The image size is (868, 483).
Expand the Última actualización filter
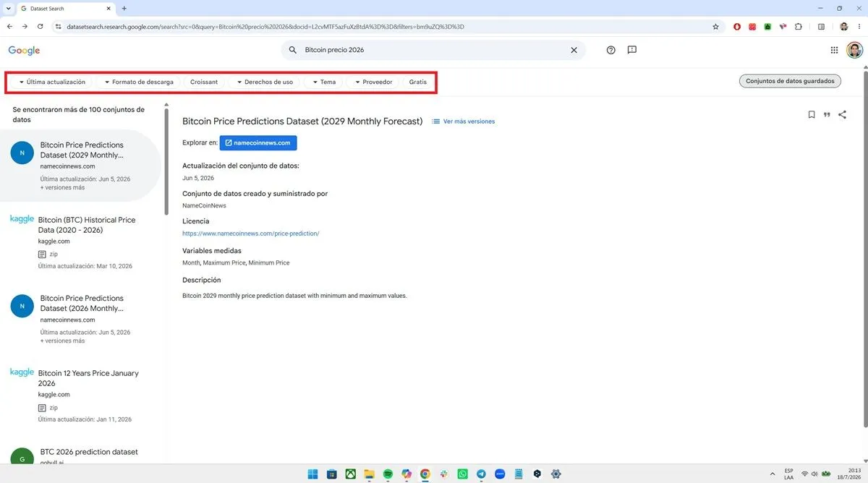point(52,82)
